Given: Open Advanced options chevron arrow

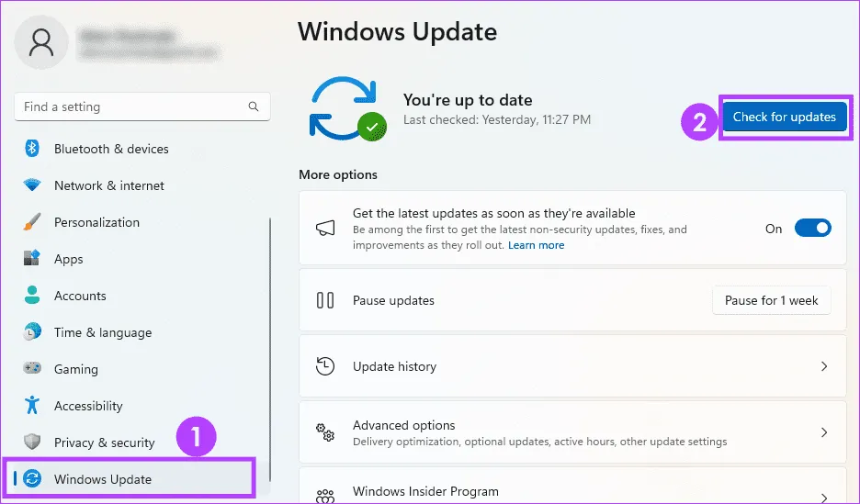Looking at the screenshot, I should pos(824,432).
